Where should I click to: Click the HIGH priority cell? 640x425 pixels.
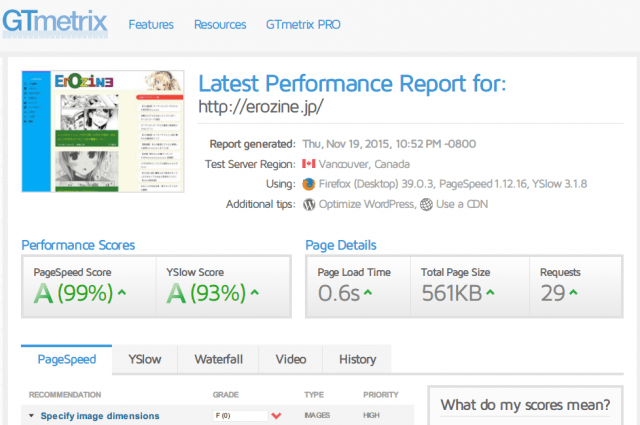coord(371,415)
